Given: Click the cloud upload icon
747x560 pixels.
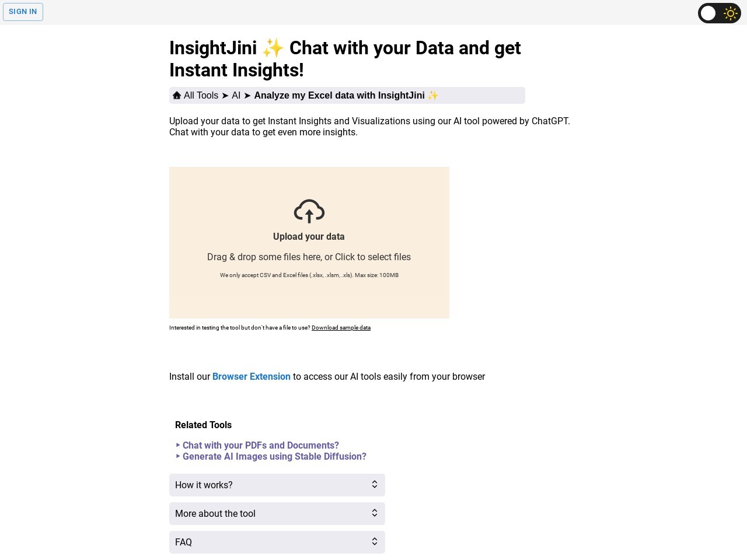Looking at the screenshot, I should (x=309, y=211).
